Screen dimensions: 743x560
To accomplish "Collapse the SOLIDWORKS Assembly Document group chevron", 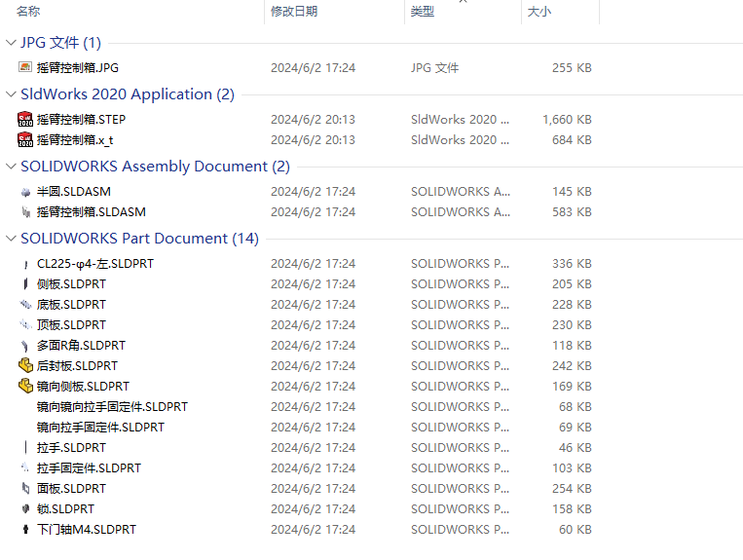I will (x=11, y=167).
